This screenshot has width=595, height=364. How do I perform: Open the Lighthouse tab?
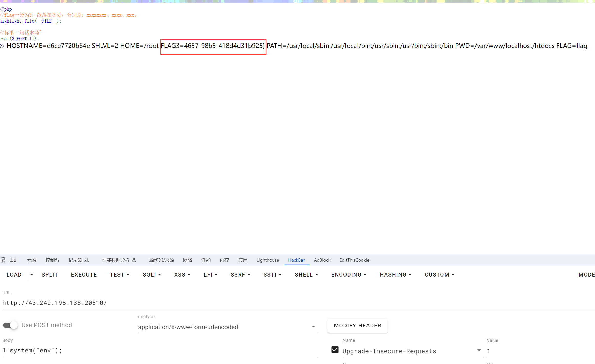click(268, 260)
